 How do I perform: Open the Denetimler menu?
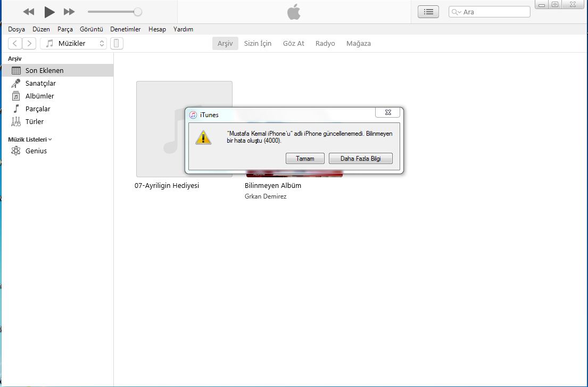[x=125, y=29]
